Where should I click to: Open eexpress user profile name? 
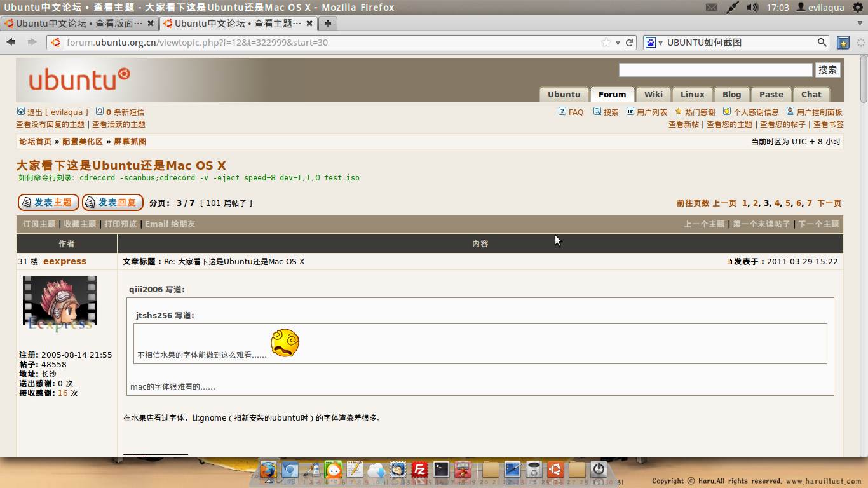click(x=65, y=261)
